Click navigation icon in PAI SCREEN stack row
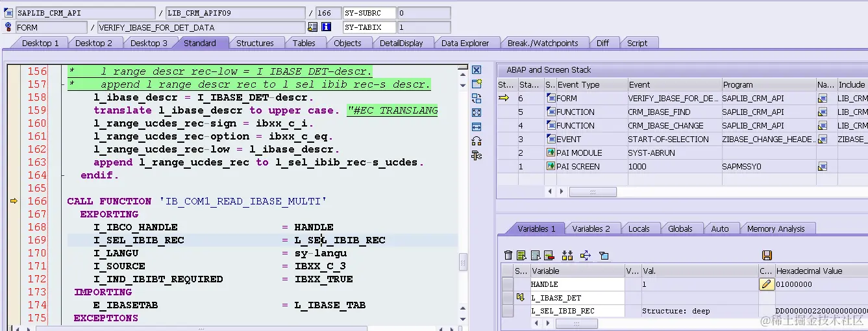This screenshot has width=868, height=331. (x=823, y=167)
